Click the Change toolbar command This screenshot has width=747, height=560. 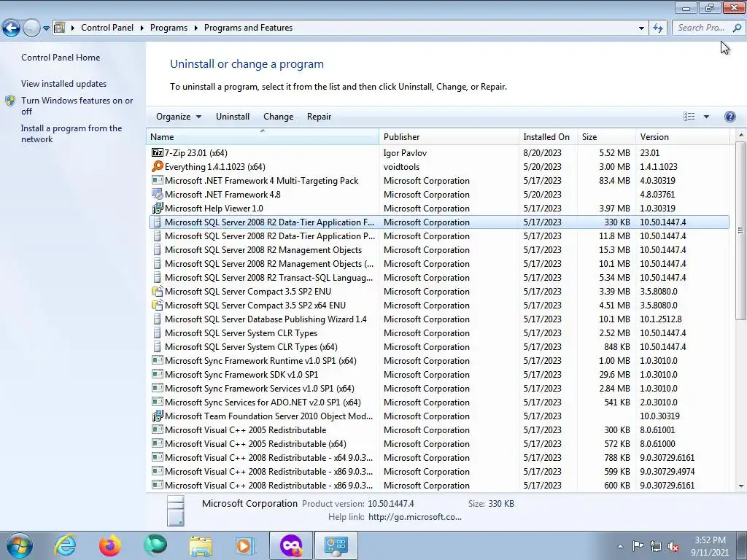point(278,117)
